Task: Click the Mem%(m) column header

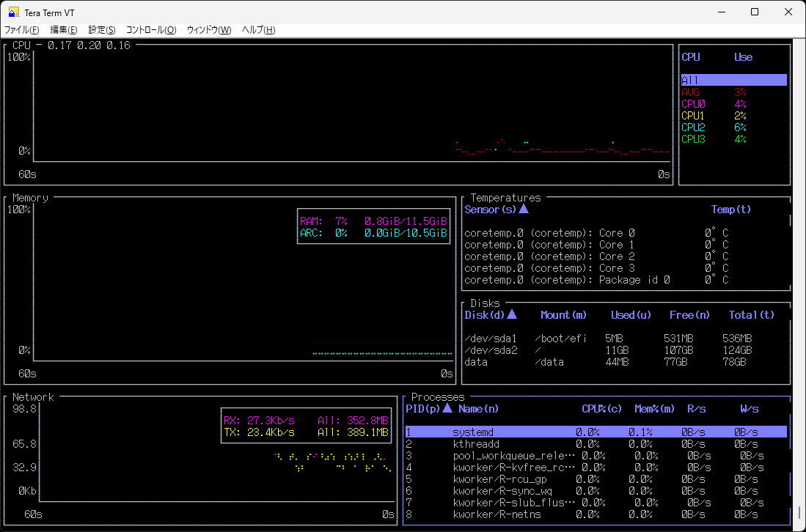Action: point(654,409)
